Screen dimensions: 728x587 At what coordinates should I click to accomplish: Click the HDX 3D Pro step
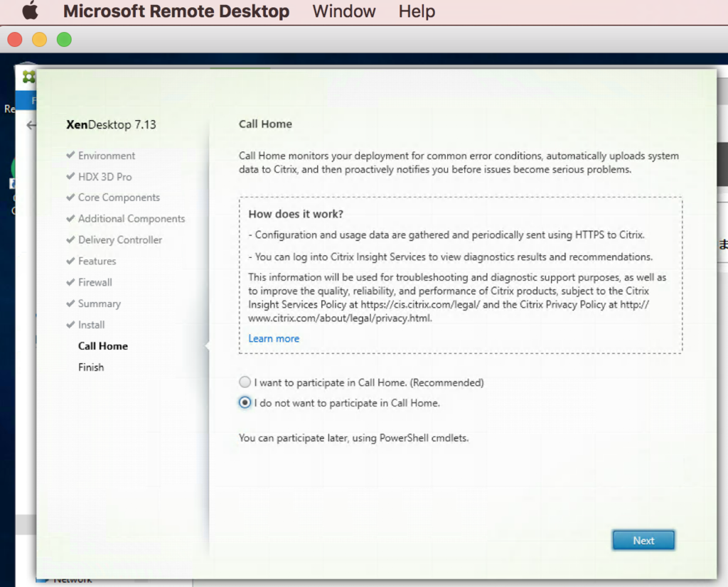click(105, 177)
